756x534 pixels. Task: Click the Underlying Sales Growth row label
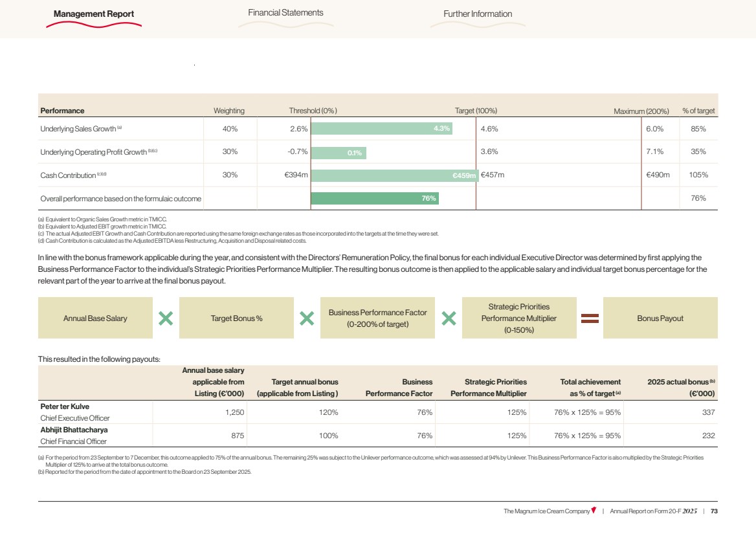tap(81, 129)
